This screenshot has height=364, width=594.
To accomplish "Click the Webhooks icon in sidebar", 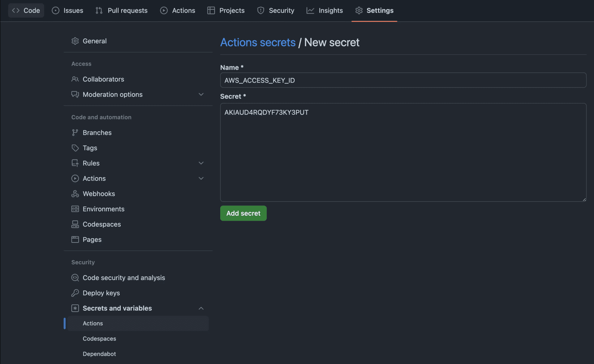I will point(75,194).
